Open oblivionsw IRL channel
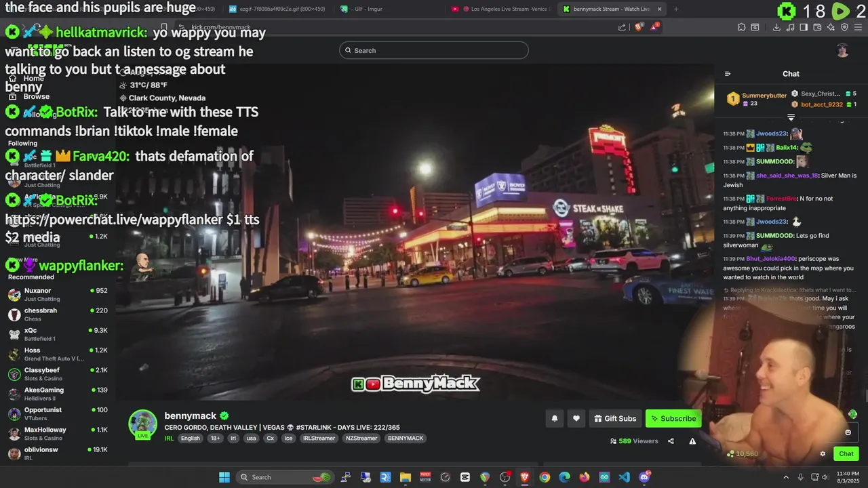Viewport: 868px width, 488px height. (x=58, y=453)
